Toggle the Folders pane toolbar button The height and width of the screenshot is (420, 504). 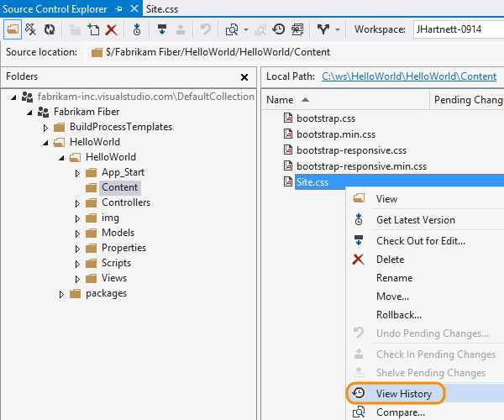tap(13, 29)
